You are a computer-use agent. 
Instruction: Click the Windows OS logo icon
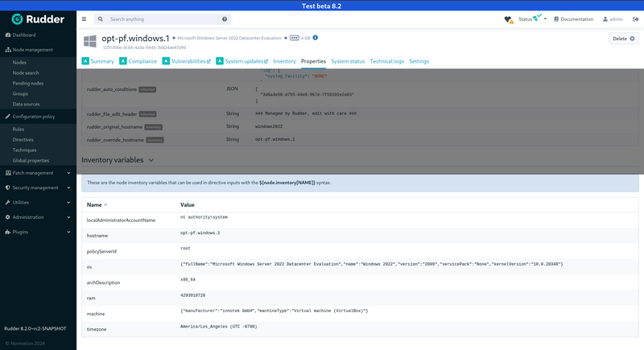(x=90, y=41)
